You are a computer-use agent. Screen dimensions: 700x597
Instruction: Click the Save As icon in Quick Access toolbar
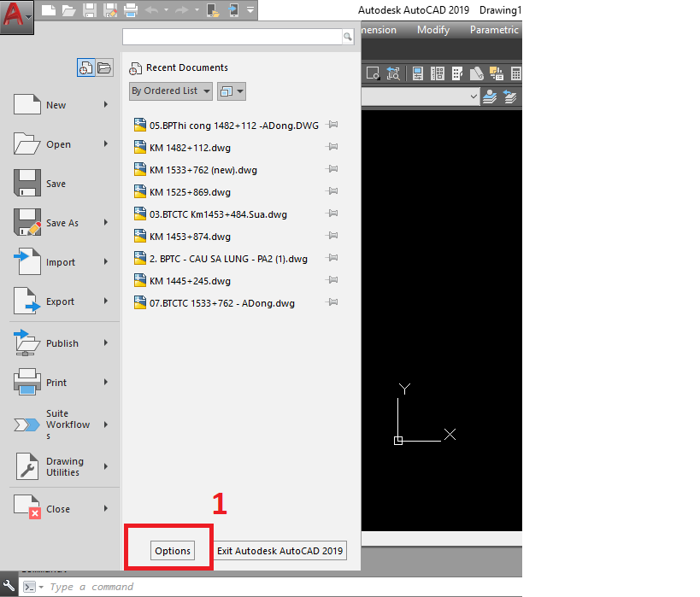[x=110, y=9]
